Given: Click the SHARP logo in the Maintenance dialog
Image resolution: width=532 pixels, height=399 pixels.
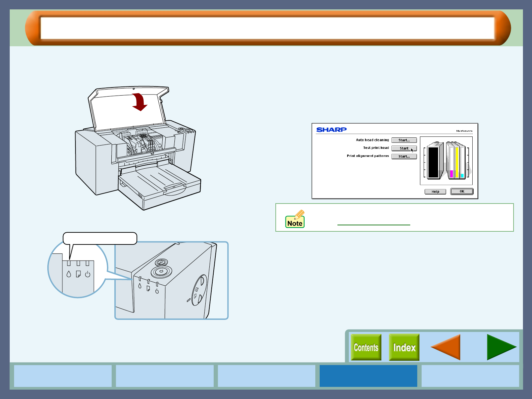Looking at the screenshot, I should click(x=331, y=130).
